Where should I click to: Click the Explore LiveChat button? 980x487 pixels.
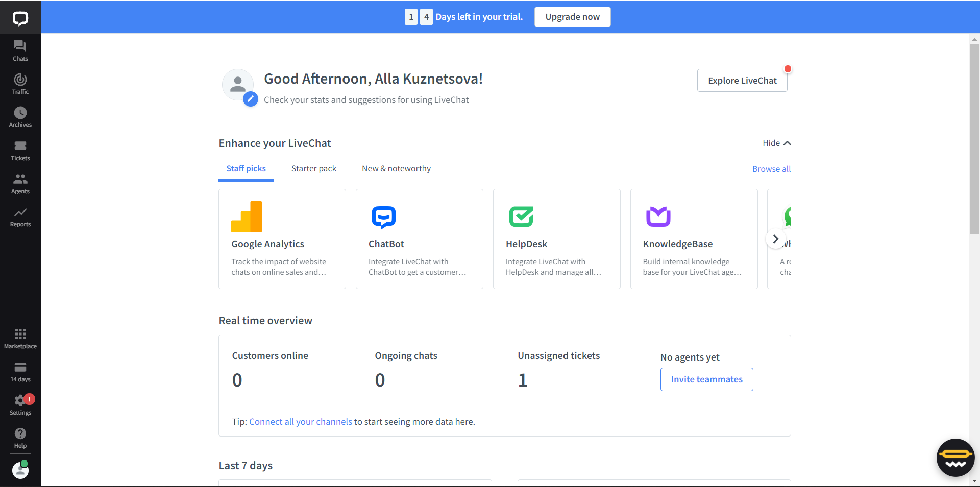[742, 81]
